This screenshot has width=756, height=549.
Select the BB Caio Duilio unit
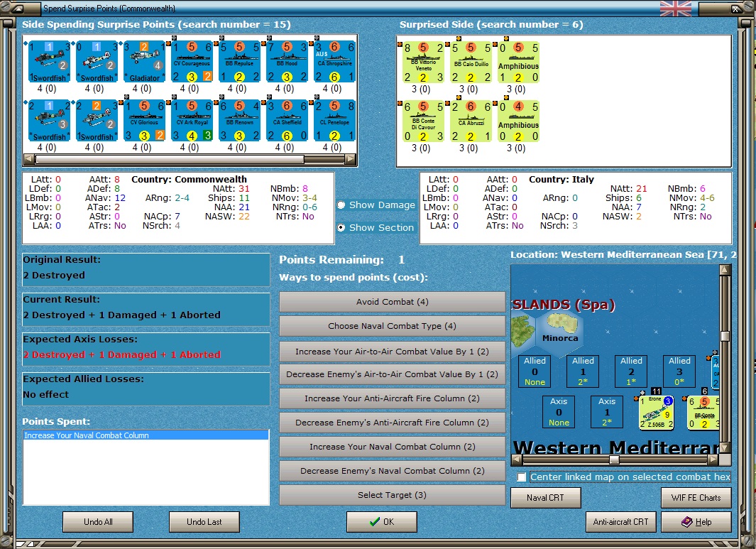[471, 62]
